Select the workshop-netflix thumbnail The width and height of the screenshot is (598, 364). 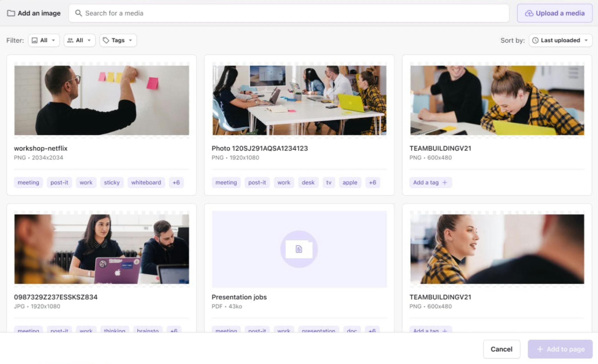[101, 100]
